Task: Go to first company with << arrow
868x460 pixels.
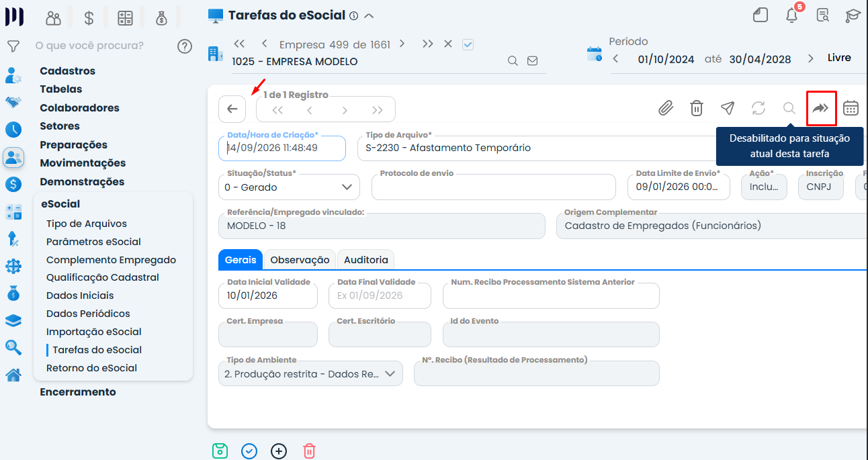Action: tap(239, 44)
